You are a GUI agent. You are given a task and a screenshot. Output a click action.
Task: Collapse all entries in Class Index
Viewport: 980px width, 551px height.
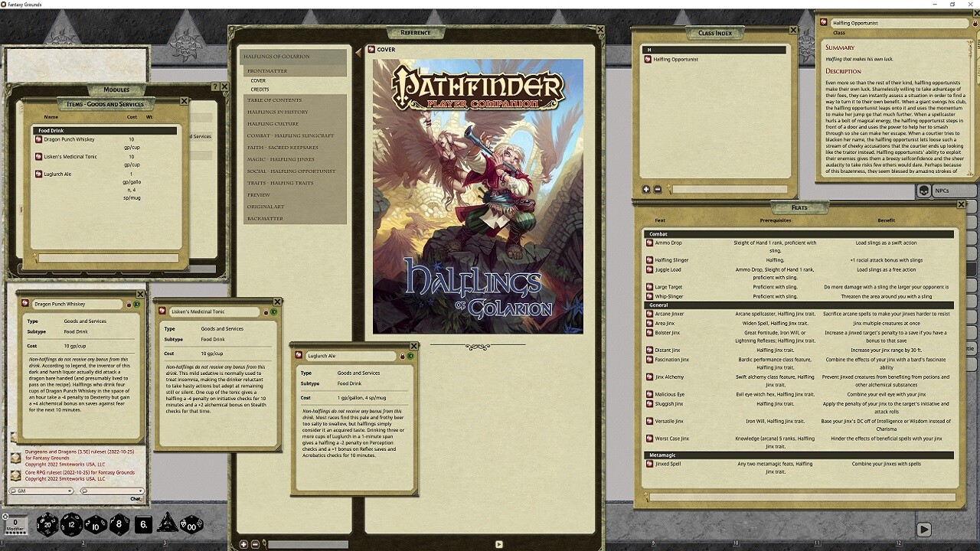[657, 189]
